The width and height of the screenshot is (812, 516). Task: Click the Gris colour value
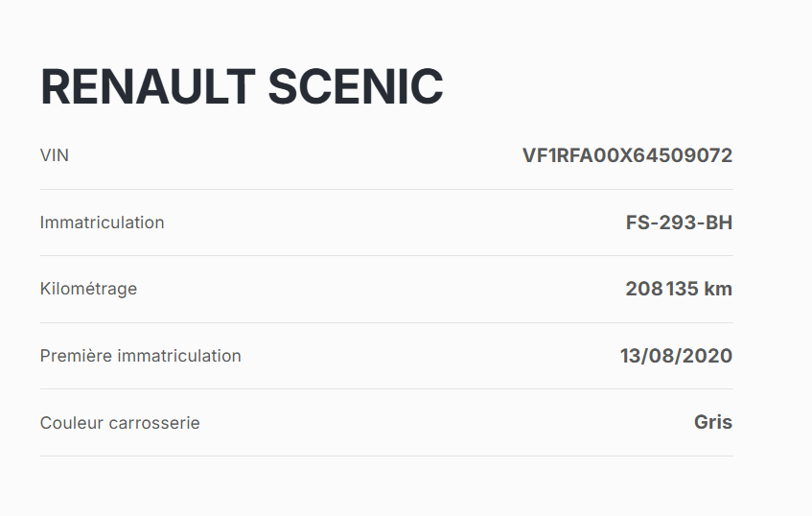pyautogui.click(x=713, y=422)
